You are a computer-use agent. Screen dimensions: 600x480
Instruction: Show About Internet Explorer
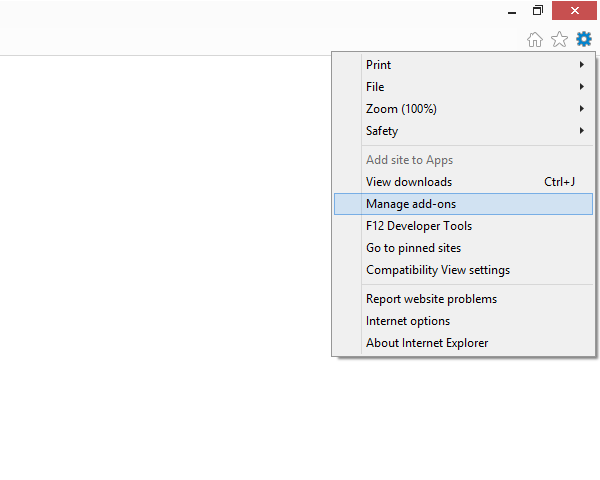[427, 343]
